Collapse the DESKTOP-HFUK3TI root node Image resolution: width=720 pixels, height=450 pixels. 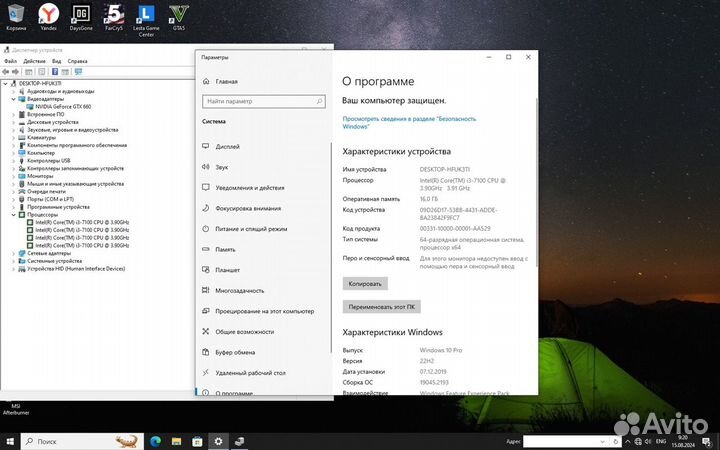pos(6,84)
